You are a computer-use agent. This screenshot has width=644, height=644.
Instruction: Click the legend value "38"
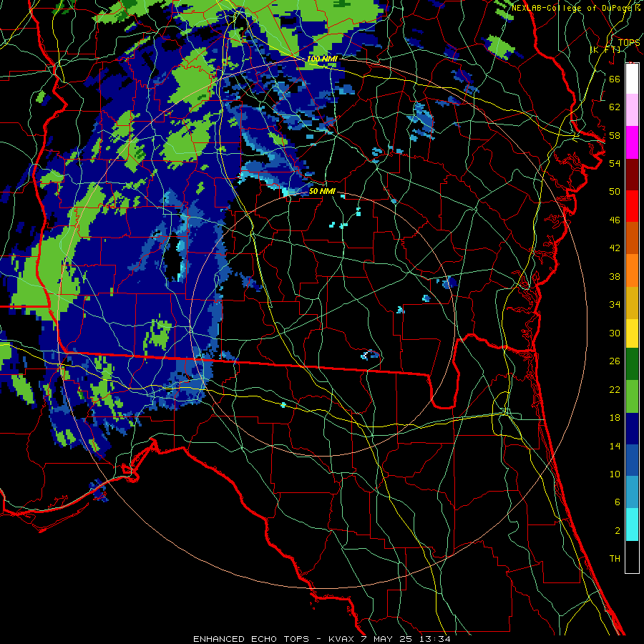click(615, 276)
